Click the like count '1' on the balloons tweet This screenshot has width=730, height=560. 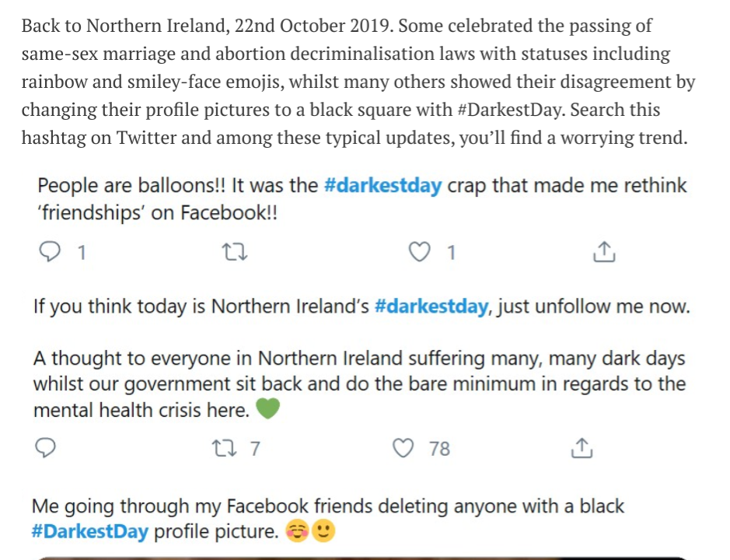(x=451, y=252)
